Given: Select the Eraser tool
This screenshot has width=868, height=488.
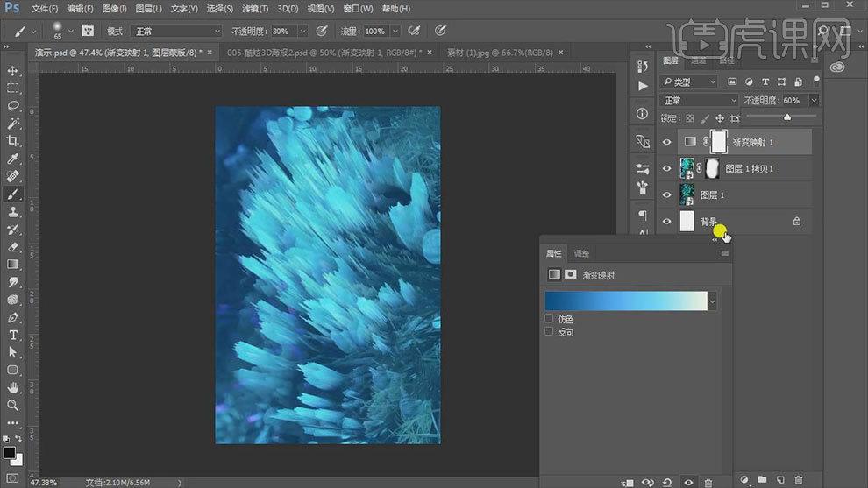Looking at the screenshot, I should (13, 247).
